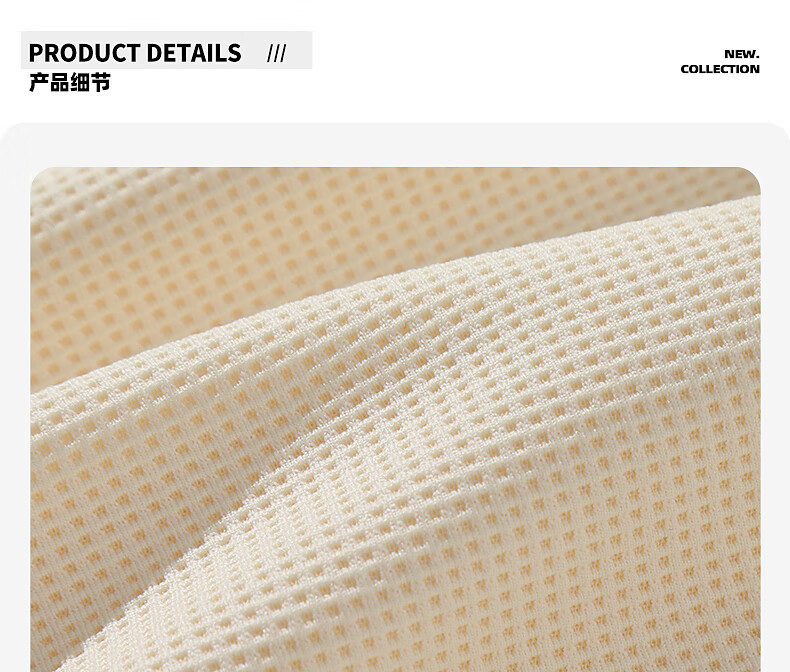This screenshot has height=672, width=790.
Task: Click the COLLECTION label text
Action: 720,69
